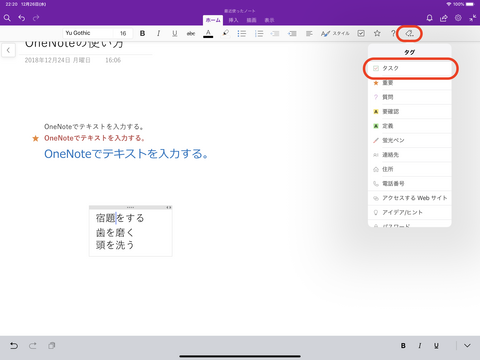Choose the 蛍光ペン tag
Viewport: 480px width, 360px height.
tap(410, 140)
